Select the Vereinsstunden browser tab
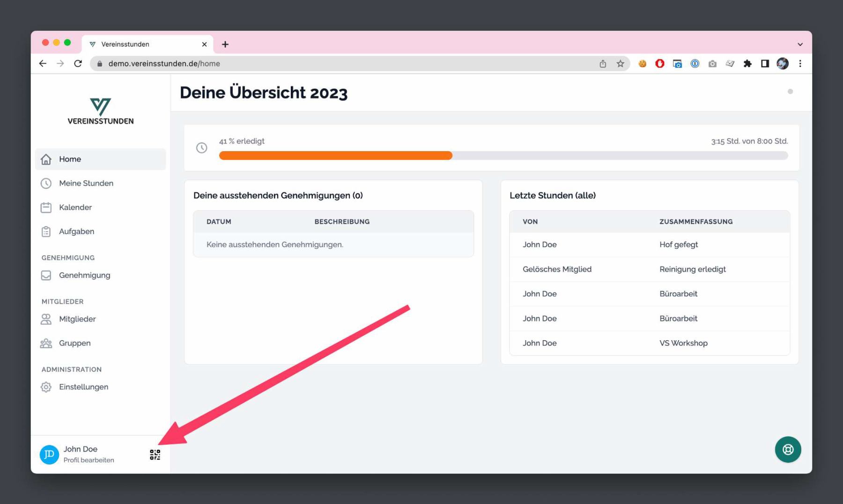The image size is (843, 504). 148,44
